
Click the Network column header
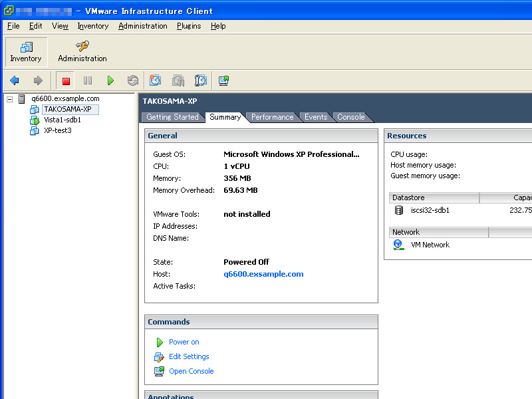(439, 232)
